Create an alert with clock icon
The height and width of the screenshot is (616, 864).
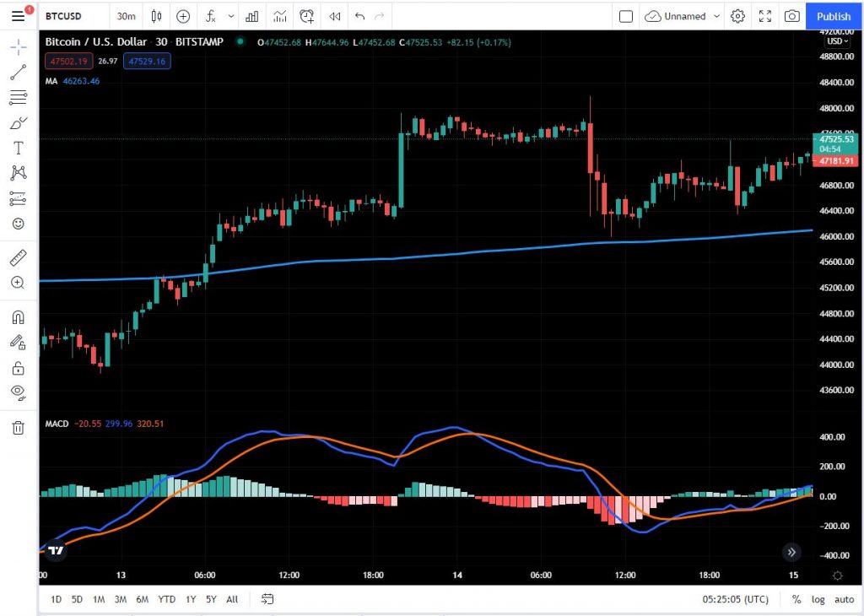coord(307,17)
